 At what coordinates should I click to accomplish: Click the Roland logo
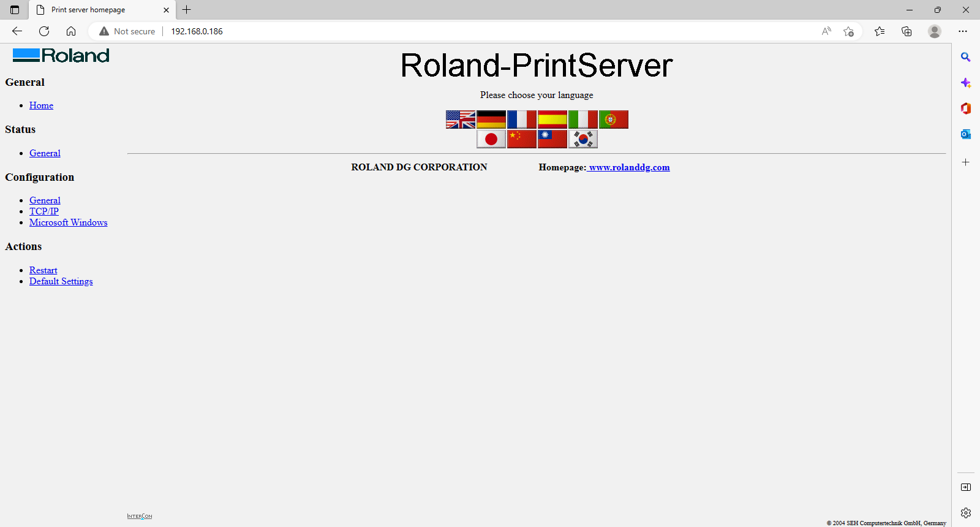tap(61, 56)
